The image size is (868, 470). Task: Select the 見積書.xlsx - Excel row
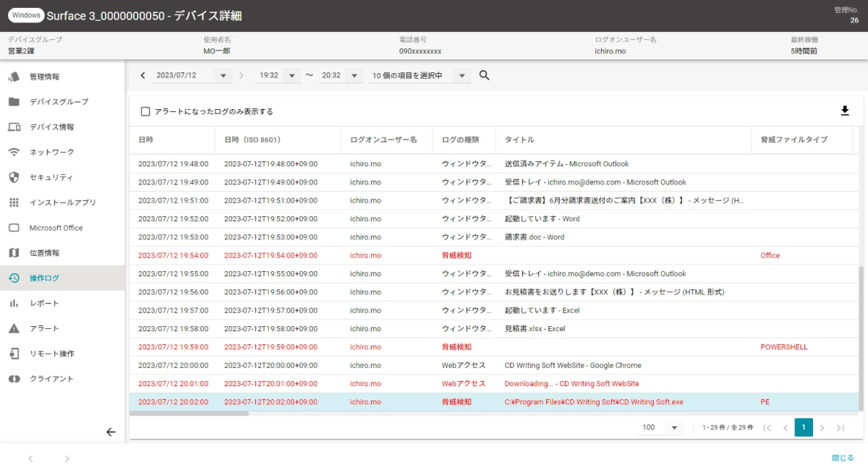pos(494,329)
